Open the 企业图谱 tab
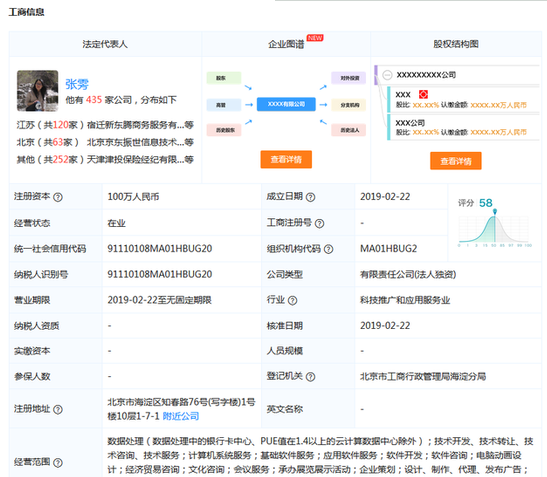The height and width of the screenshot is (477, 547). [286, 44]
